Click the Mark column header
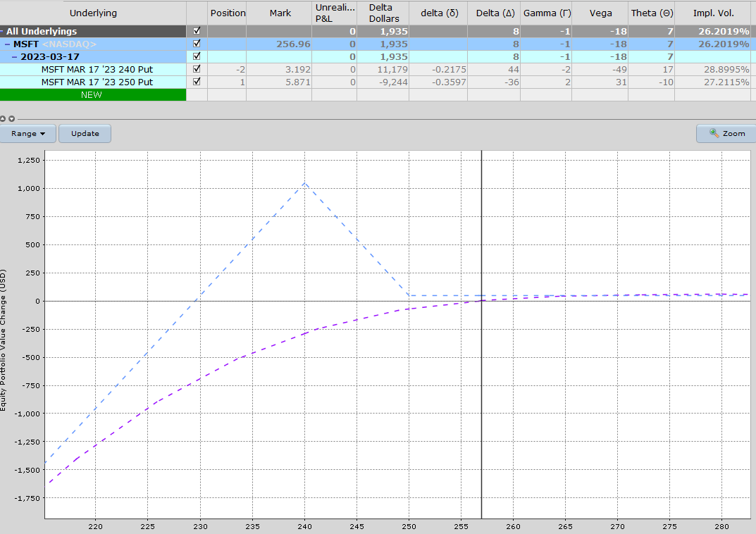The image size is (756, 534). tap(280, 12)
